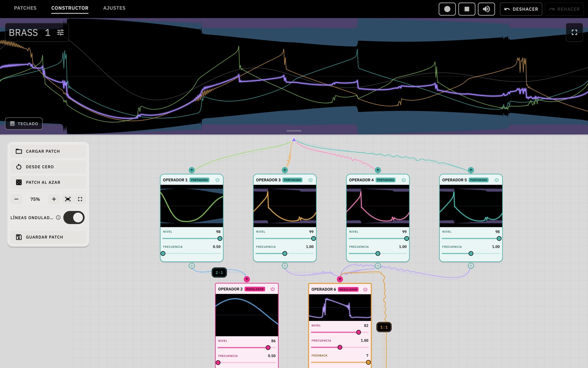Open the Ajustes tab
Screen dimensions: 588x368
click(114, 8)
